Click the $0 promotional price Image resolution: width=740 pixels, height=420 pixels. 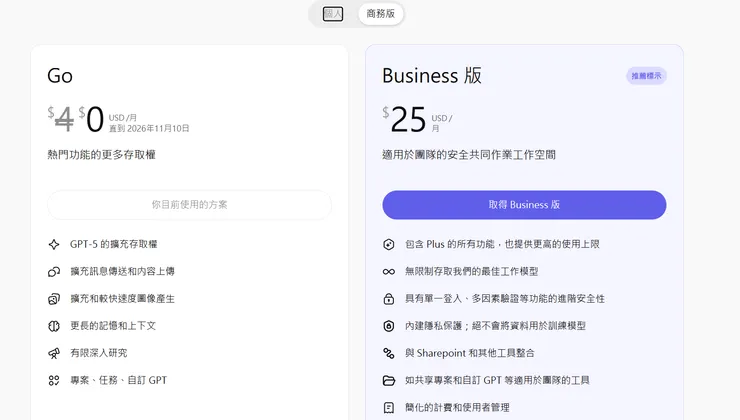coord(91,119)
